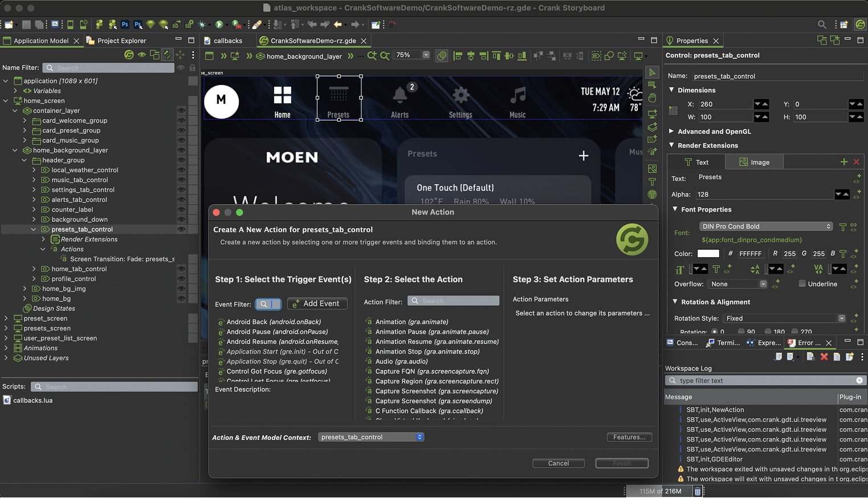Open the Rotation Style dropdown set to Fixed

(x=784, y=318)
